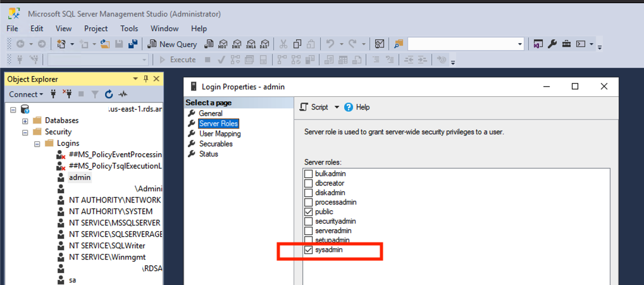This screenshot has height=285, width=644.
Task: Click the Disconnect plug icon in Object Explorer
Action: (x=67, y=94)
